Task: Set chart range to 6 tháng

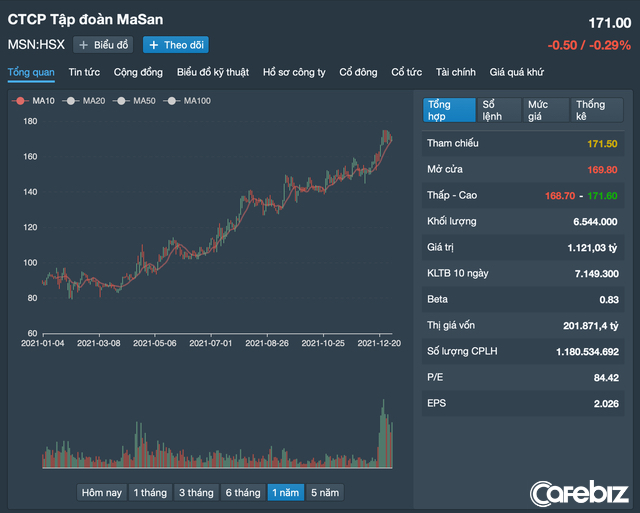Action: [x=243, y=493]
